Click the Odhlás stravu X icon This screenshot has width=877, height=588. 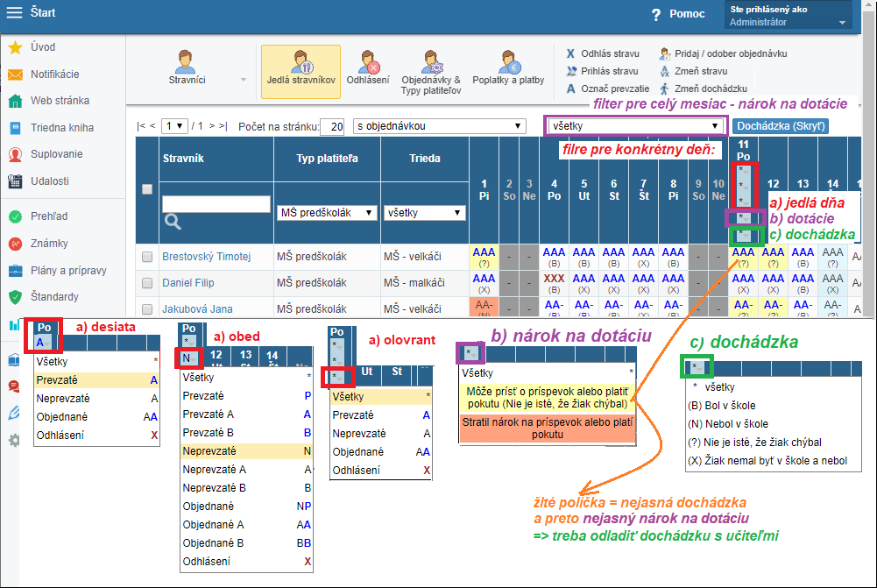pyautogui.click(x=570, y=53)
